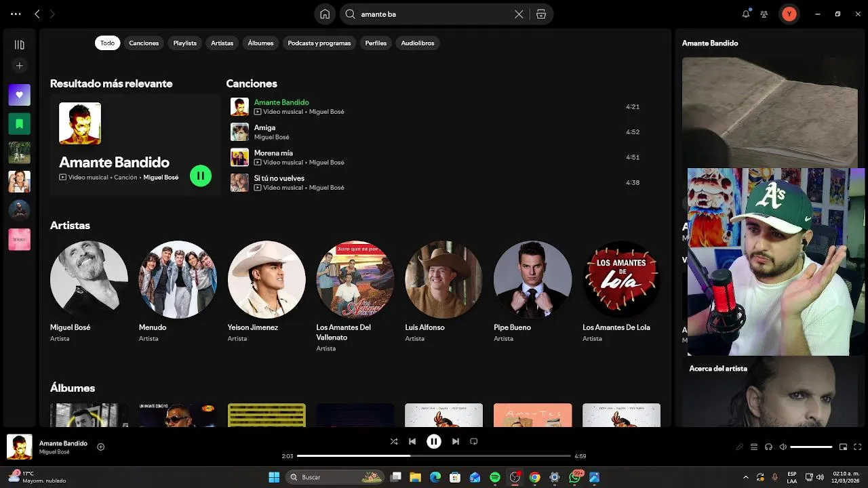Create new playlist with plus icon
The height and width of the screenshot is (488, 868).
point(19,66)
